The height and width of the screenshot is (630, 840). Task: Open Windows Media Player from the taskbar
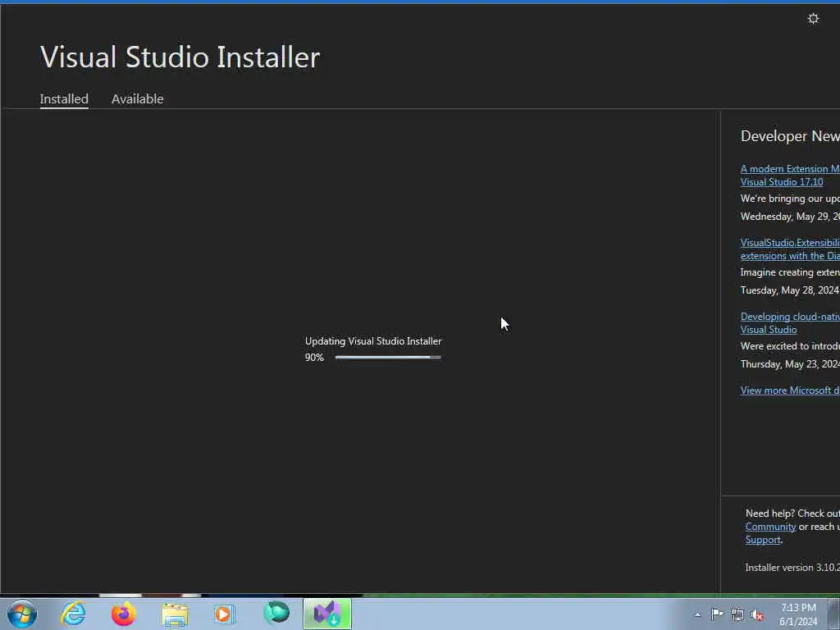225,614
